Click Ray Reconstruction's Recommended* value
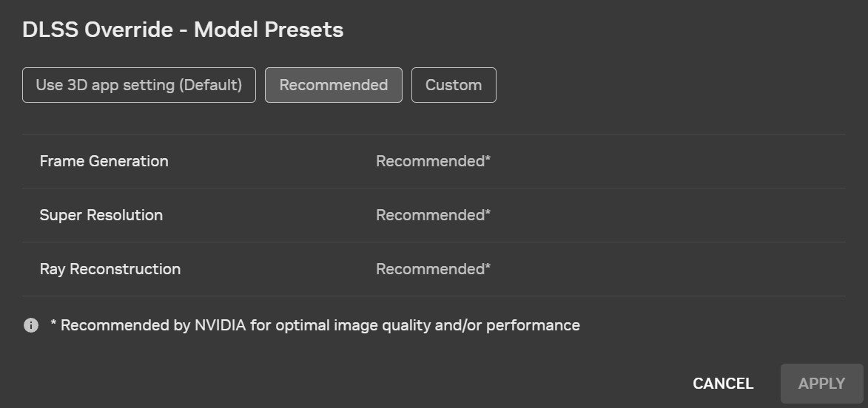 [433, 269]
